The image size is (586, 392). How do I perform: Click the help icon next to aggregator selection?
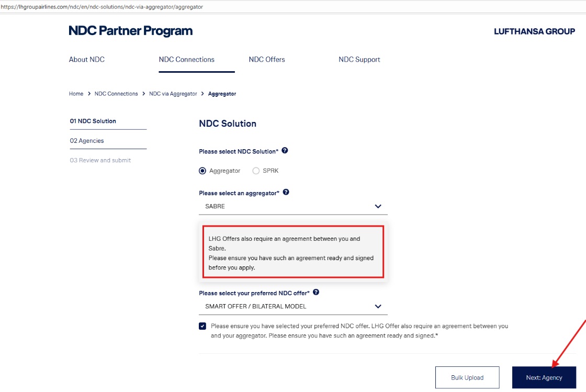[286, 192]
